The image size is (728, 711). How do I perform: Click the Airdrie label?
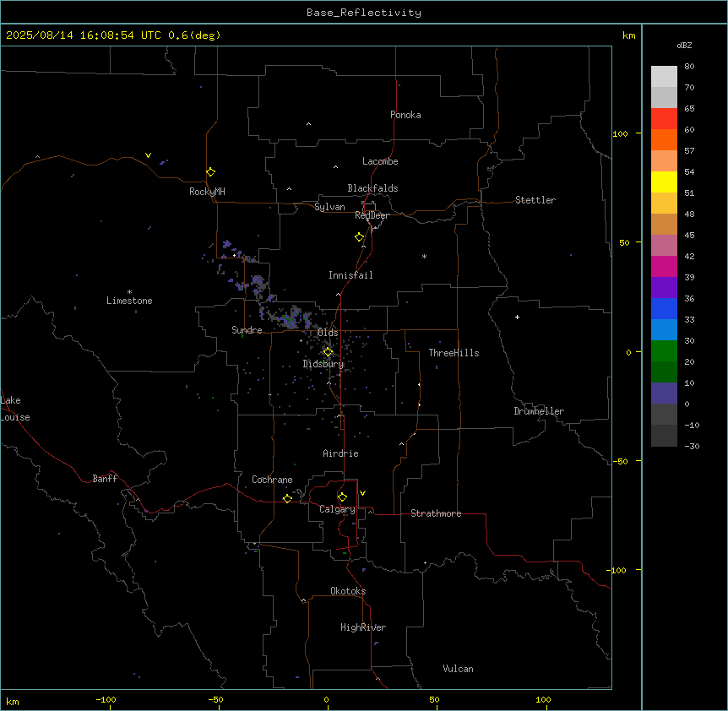[x=340, y=453]
